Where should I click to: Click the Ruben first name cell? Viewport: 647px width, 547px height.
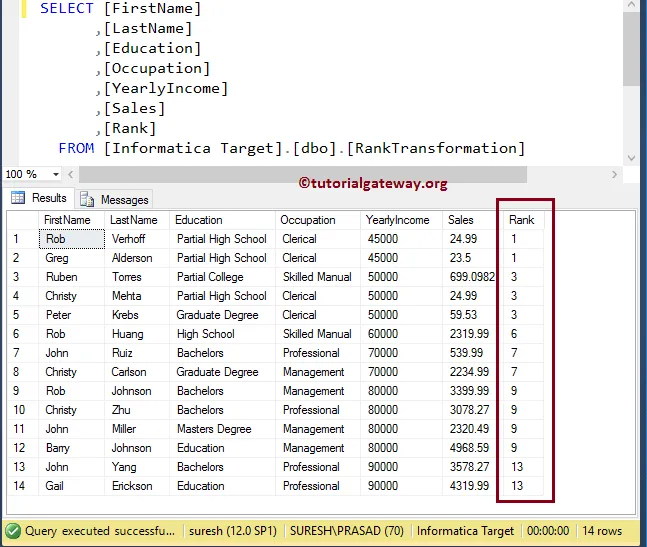coord(72,277)
